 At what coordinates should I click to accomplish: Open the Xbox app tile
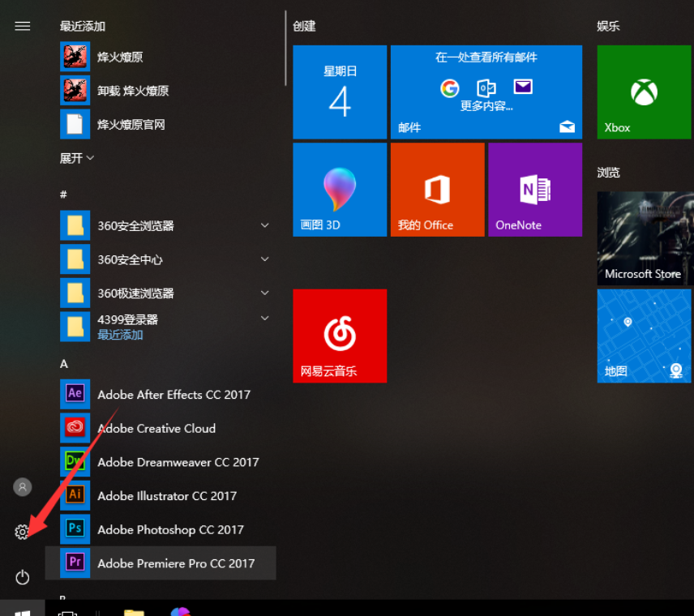tap(643, 92)
